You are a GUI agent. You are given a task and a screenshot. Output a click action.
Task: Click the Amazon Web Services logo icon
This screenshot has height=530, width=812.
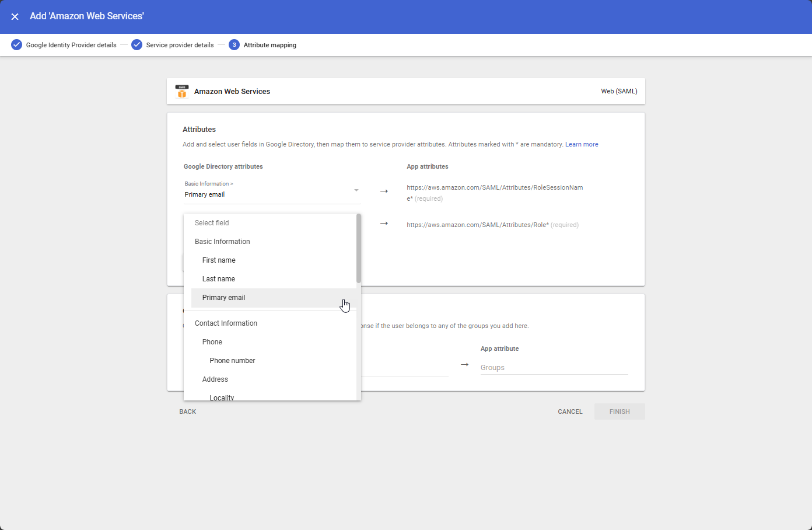182,92
